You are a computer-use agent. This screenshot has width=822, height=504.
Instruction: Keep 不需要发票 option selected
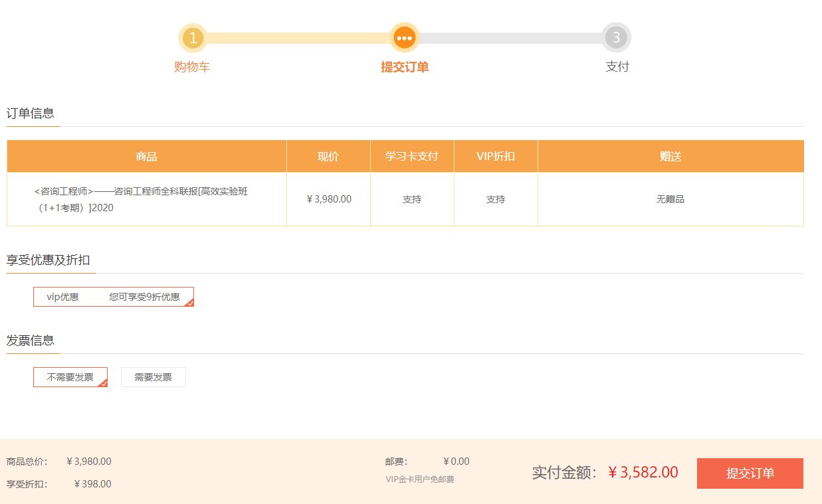pos(70,377)
